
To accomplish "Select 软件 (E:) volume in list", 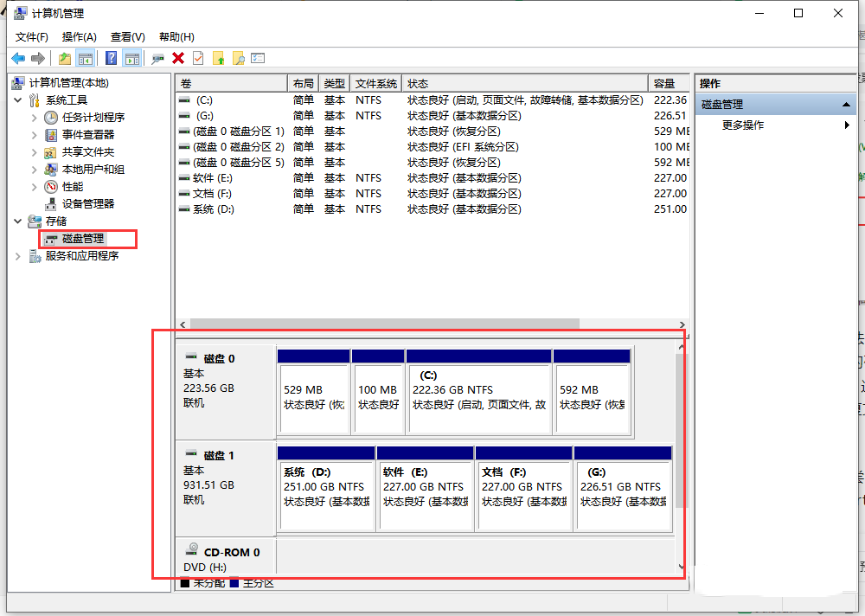I will (213, 177).
